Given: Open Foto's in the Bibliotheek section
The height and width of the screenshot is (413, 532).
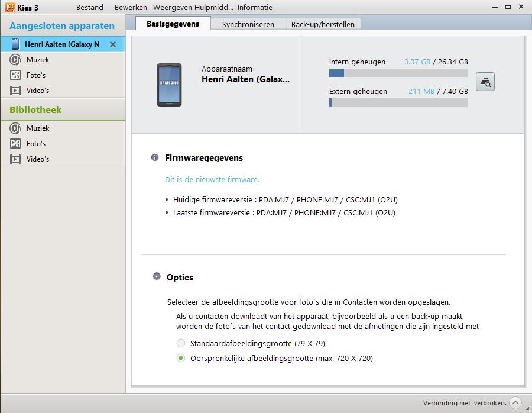Looking at the screenshot, I should [x=35, y=144].
